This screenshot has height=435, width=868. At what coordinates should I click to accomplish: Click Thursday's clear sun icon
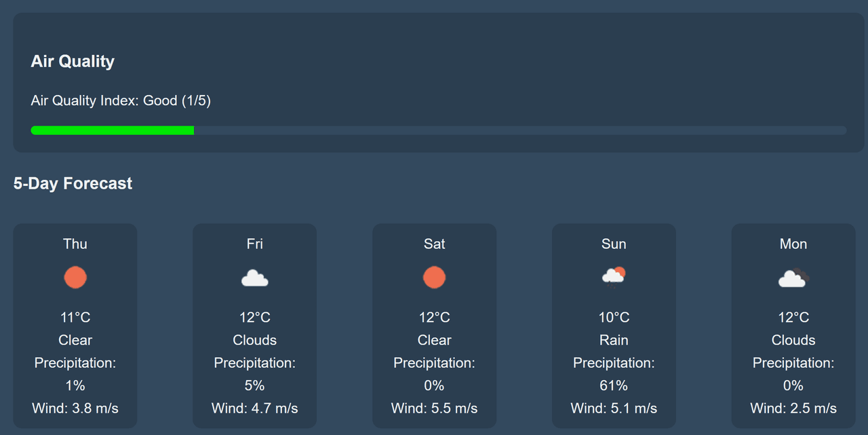75,278
